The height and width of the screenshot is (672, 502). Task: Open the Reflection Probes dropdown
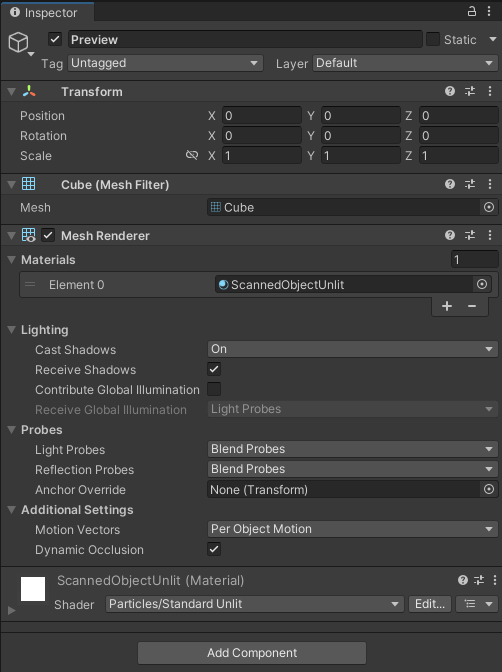[352, 469]
